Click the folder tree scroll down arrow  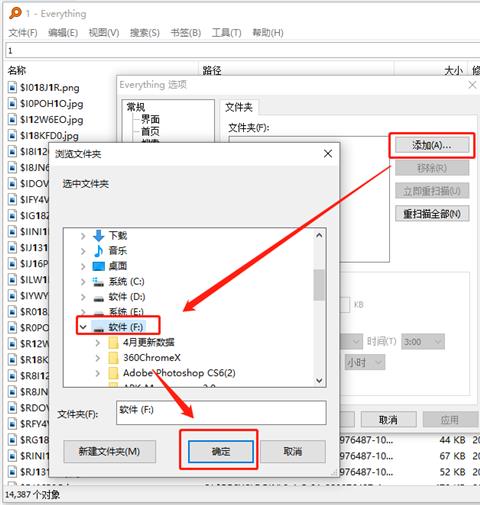click(x=319, y=381)
